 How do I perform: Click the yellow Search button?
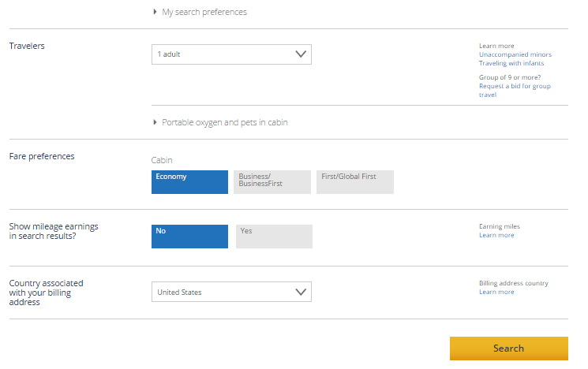(509, 348)
